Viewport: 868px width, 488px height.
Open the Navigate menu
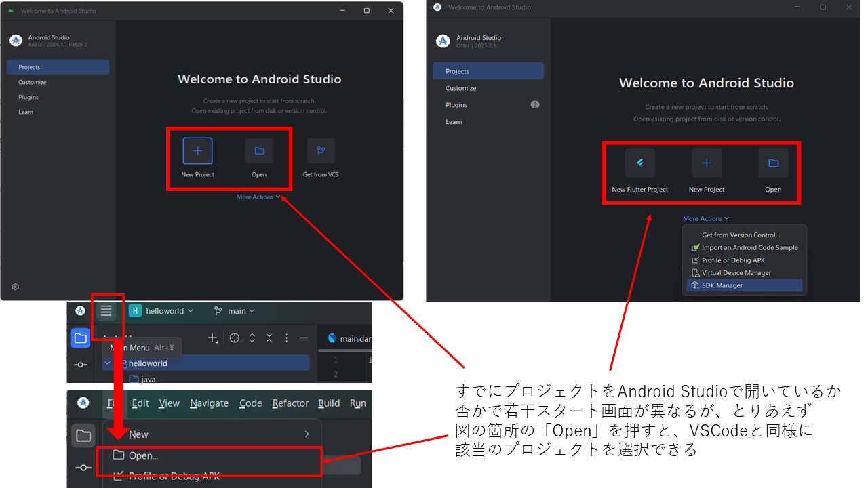(x=209, y=403)
